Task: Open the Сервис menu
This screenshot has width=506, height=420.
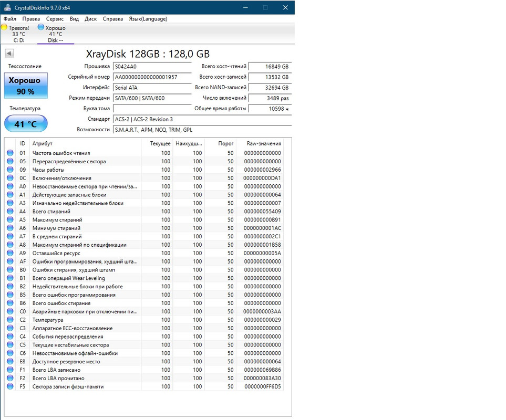Action: pos(55,19)
